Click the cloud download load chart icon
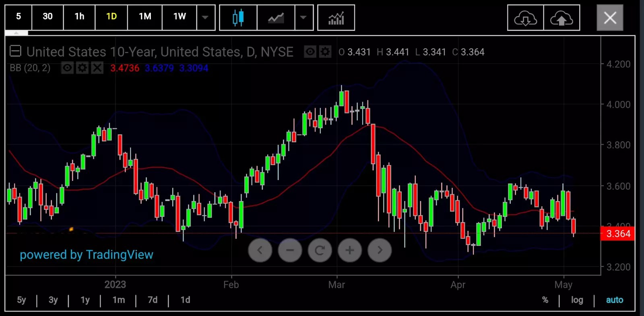This screenshot has width=644, height=316. (526, 18)
